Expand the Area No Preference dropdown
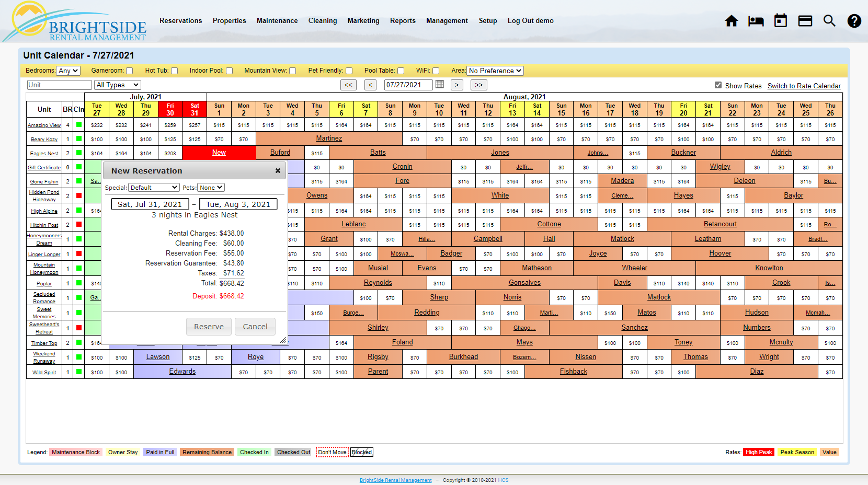The image size is (868, 485). [495, 71]
